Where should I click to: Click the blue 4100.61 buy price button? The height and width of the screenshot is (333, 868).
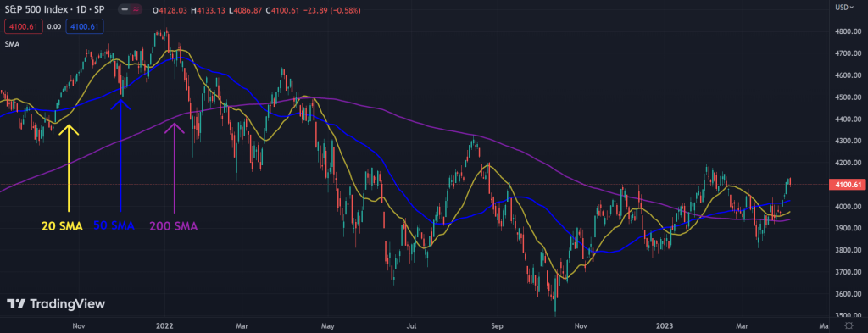pyautogui.click(x=85, y=26)
